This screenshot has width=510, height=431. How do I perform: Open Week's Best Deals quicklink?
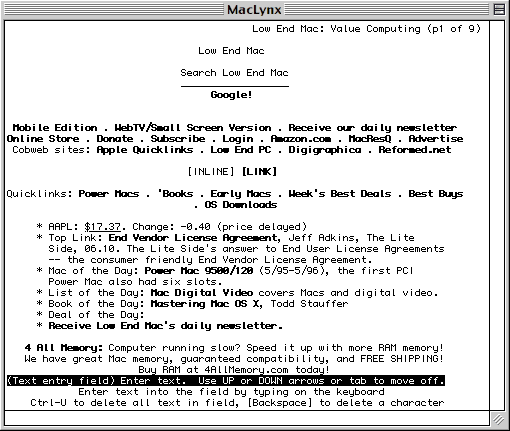coord(340,194)
